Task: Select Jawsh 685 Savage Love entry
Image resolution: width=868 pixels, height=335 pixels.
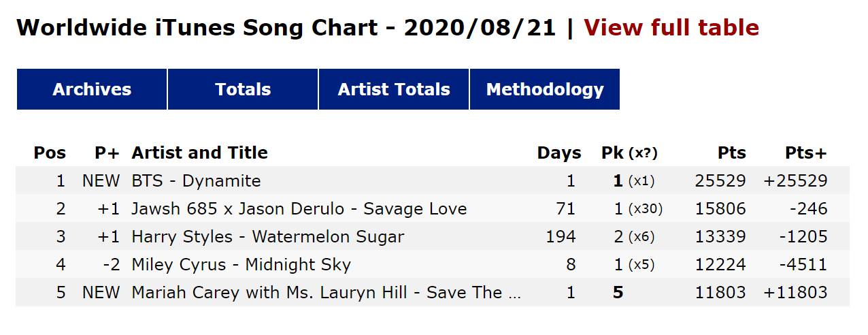Action: pos(299,209)
